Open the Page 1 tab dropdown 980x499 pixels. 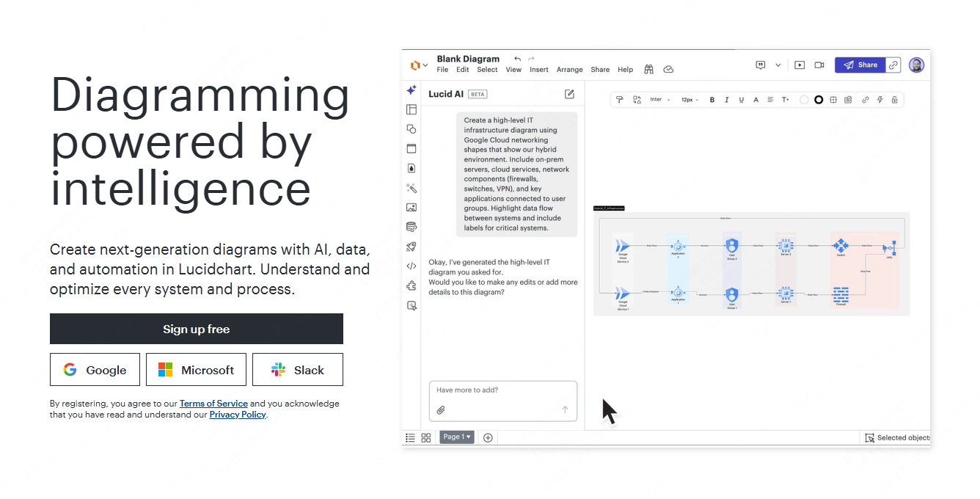(x=457, y=437)
